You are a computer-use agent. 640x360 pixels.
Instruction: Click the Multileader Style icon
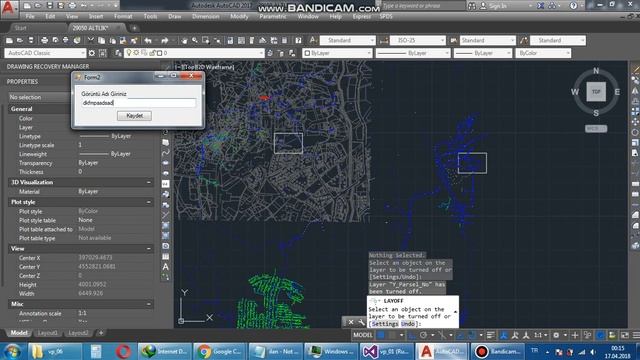[524, 40]
